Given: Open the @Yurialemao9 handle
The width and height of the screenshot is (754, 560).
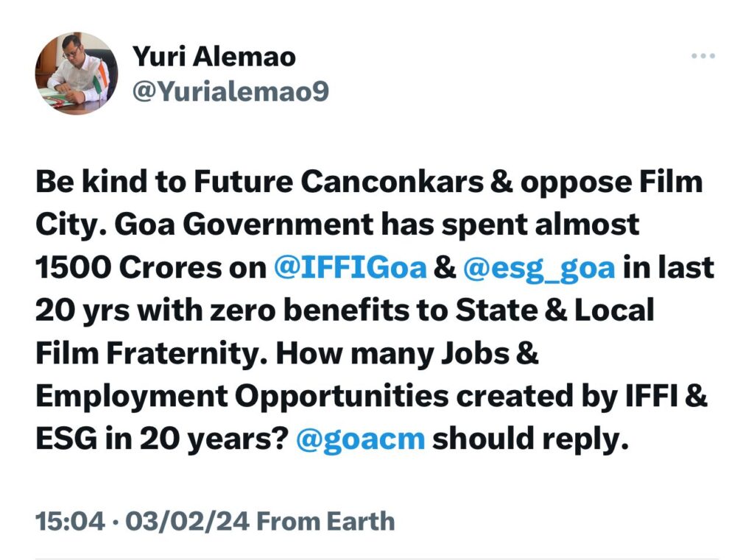Looking at the screenshot, I should click(x=230, y=91).
